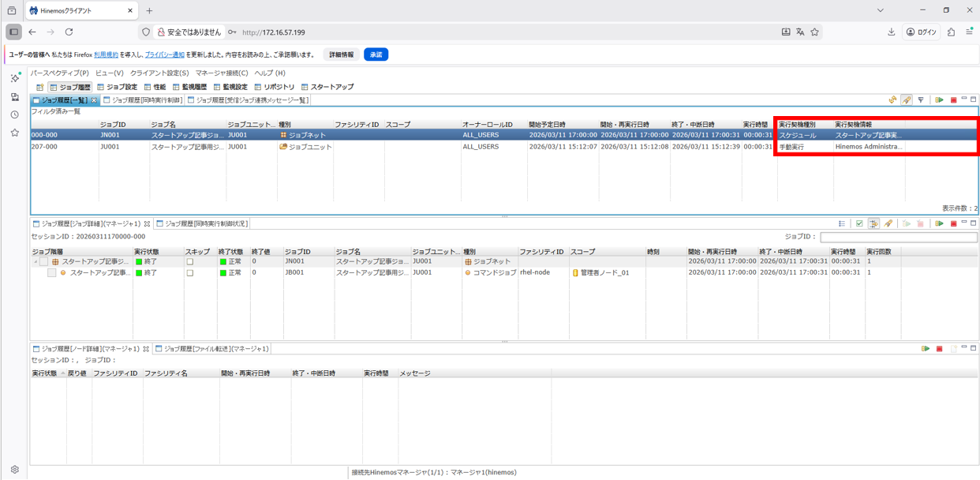
Task: Open the プライバシー通知 link
Action: click(x=165, y=54)
